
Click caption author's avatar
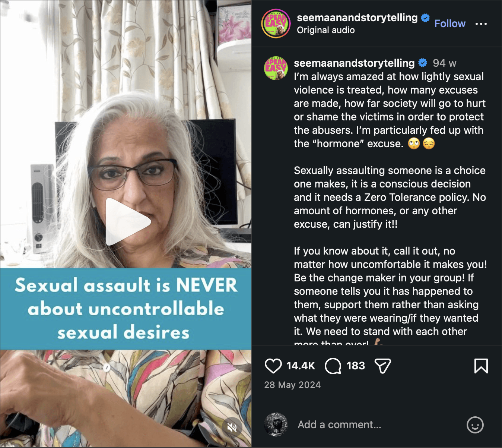click(276, 69)
